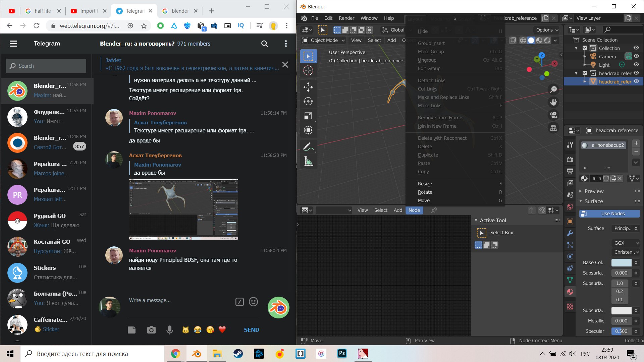Click the camera photo attach icon in Telegram
This screenshot has height=362, width=644.
click(151, 330)
